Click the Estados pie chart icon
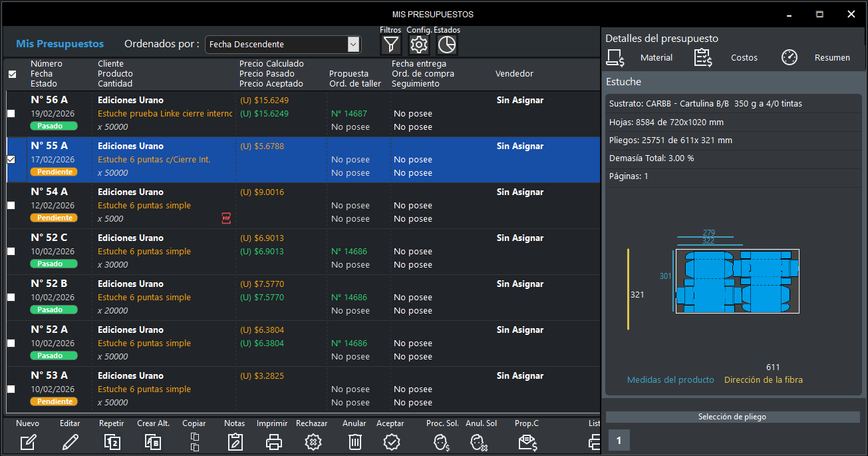 447,45
